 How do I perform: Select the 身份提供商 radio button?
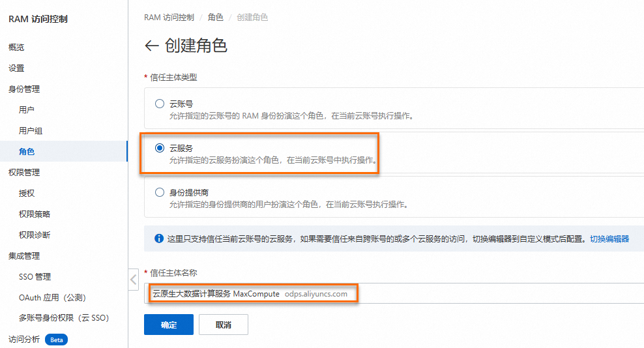pos(159,192)
